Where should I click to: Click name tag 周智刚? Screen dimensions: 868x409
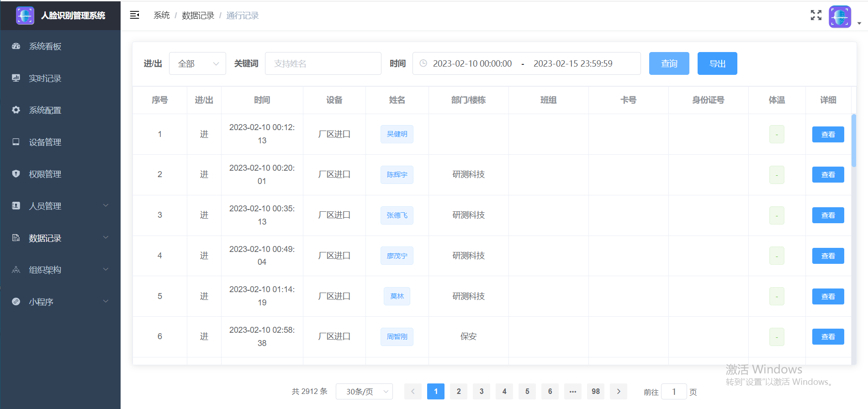tap(397, 337)
